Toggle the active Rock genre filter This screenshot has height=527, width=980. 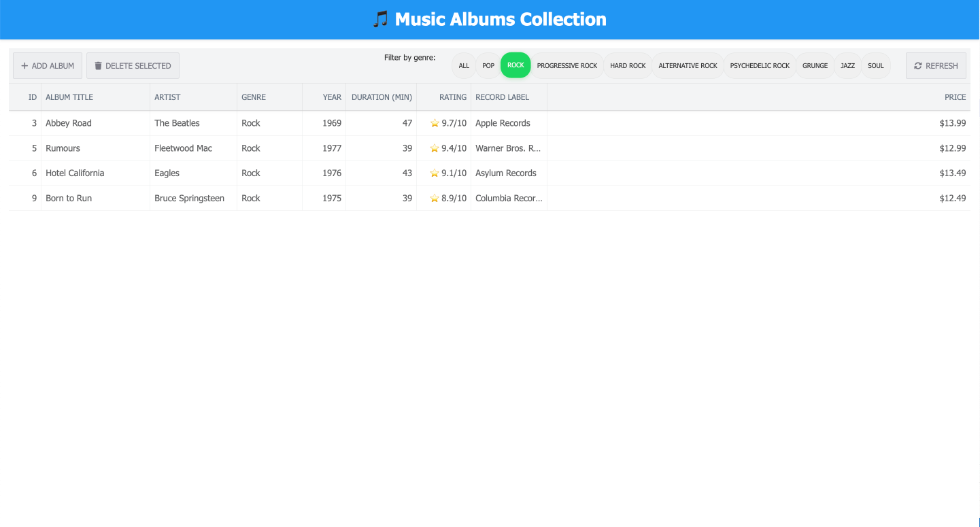click(x=516, y=65)
